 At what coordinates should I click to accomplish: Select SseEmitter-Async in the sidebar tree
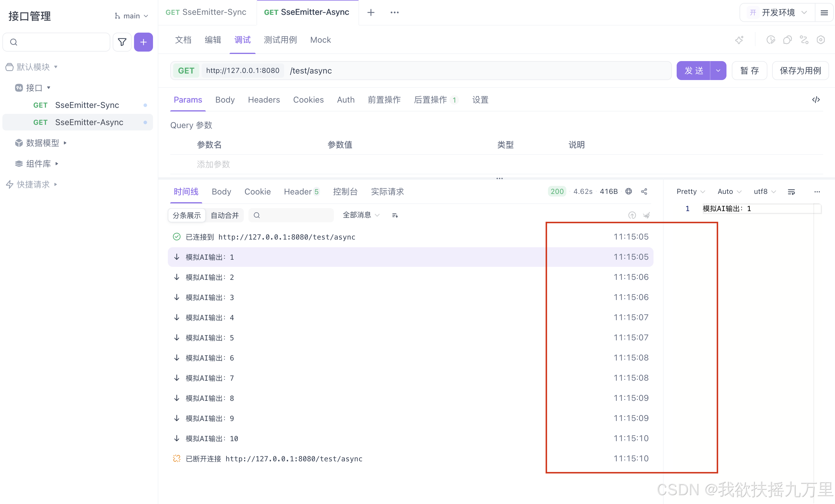pos(78,122)
